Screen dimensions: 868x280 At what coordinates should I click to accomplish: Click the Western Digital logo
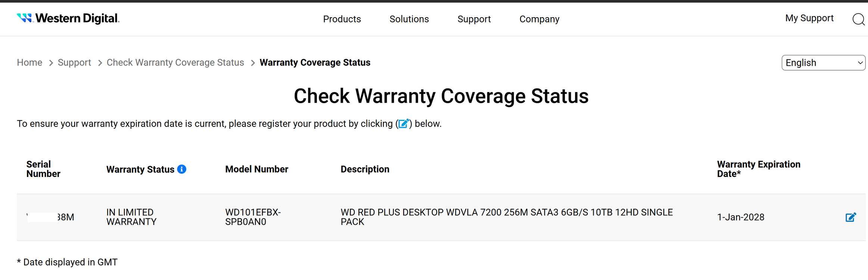pyautogui.click(x=68, y=18)
